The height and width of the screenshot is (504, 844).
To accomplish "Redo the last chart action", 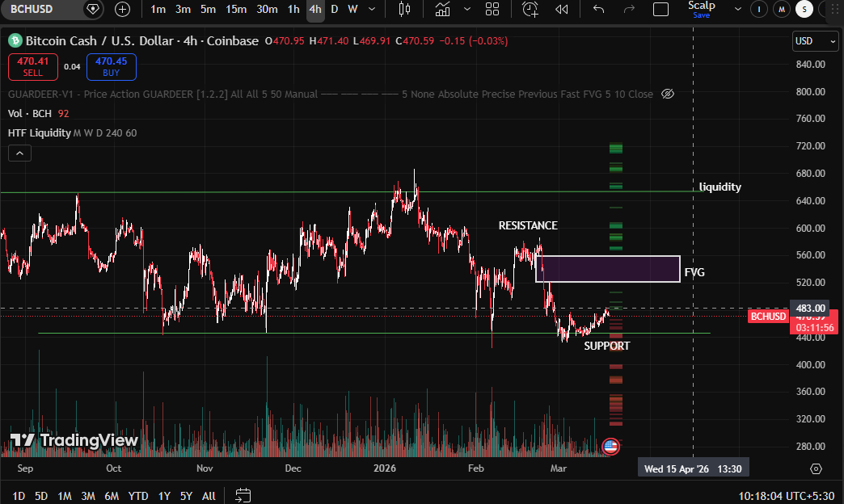I will [629, 10].
